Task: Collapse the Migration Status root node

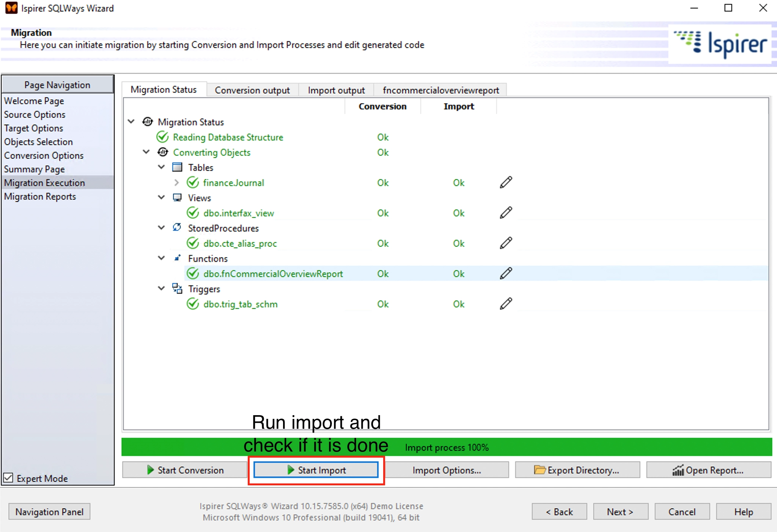Action: coord(131,121)
